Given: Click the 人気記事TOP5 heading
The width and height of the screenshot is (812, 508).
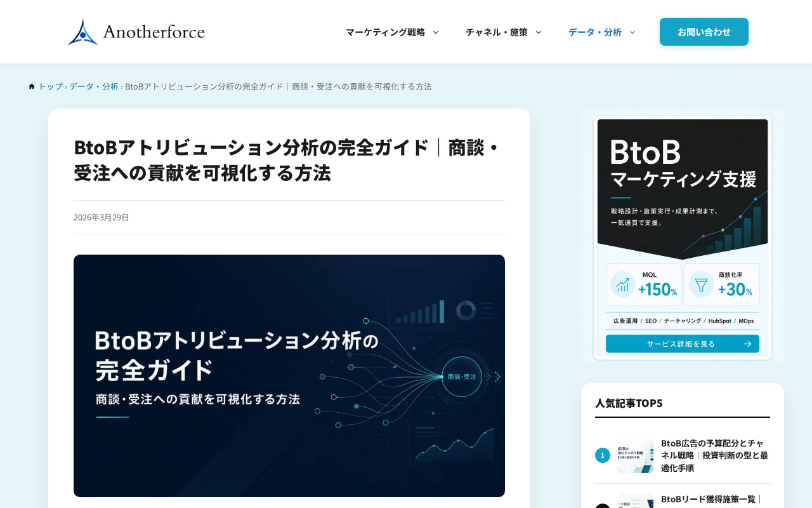Looking at the screenshot, I should (x=629, y=403).
